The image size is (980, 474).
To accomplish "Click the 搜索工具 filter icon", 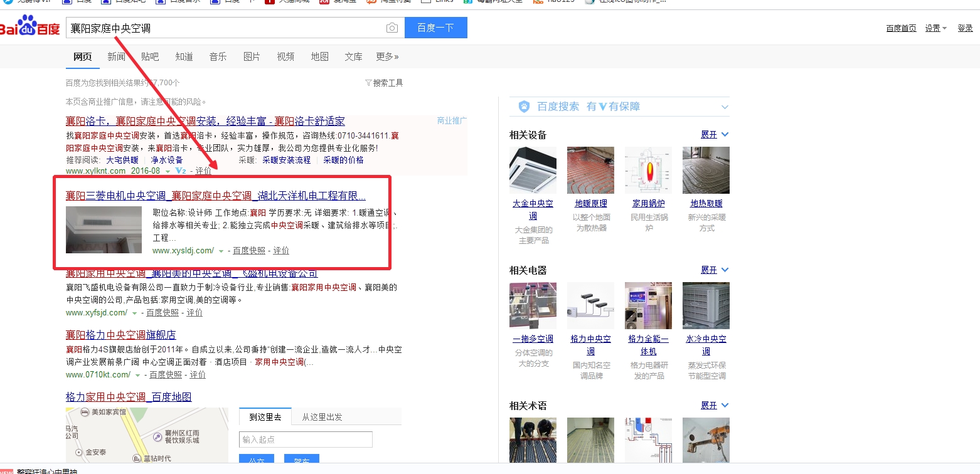I will tap(368, 83).
